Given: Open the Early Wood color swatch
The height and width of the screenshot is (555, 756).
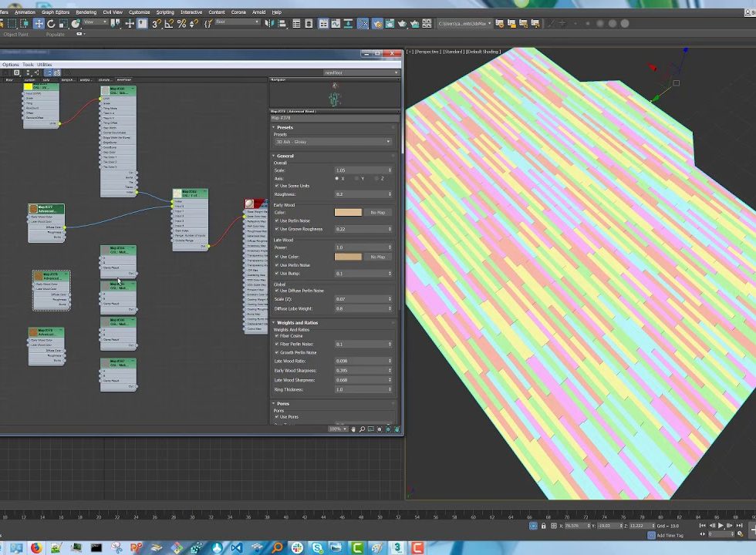Looking at the screenshot, I should (x=348, y=213).
